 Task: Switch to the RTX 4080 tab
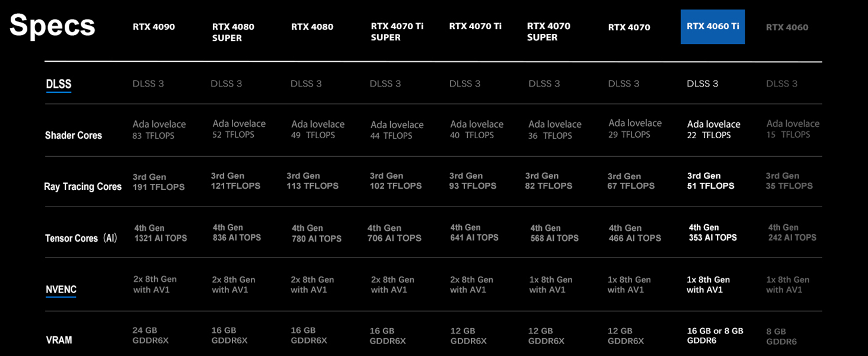pos(312,27)
